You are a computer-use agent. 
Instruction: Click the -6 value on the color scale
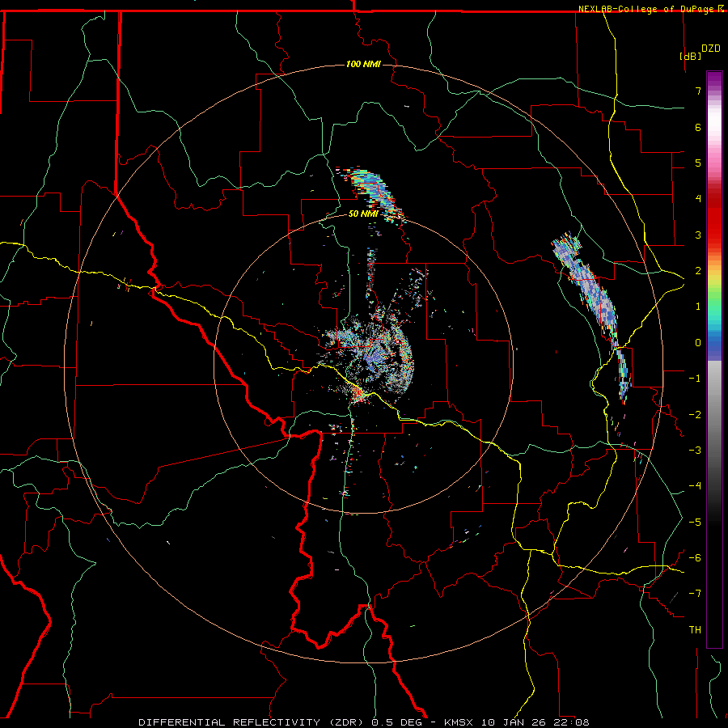point(695,558)
